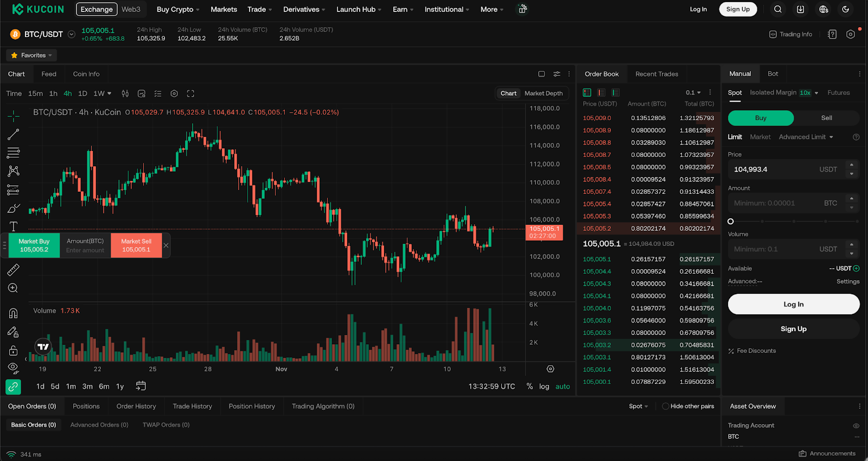This screenshot has width=868, height=461.
Task: Click the Price input field
Action: pos(773,169)
